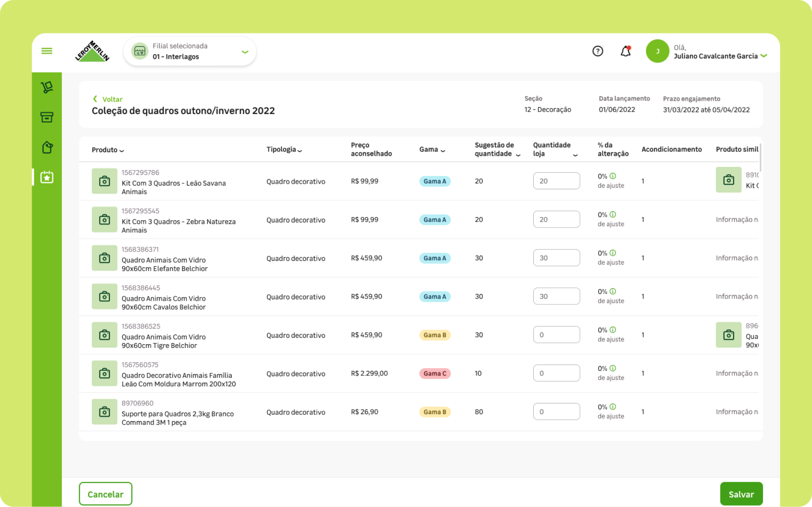This screenshot has height=507, width=812.
Task: Open image of Kit Zebra Natureza product
Action: coord(105,219)
